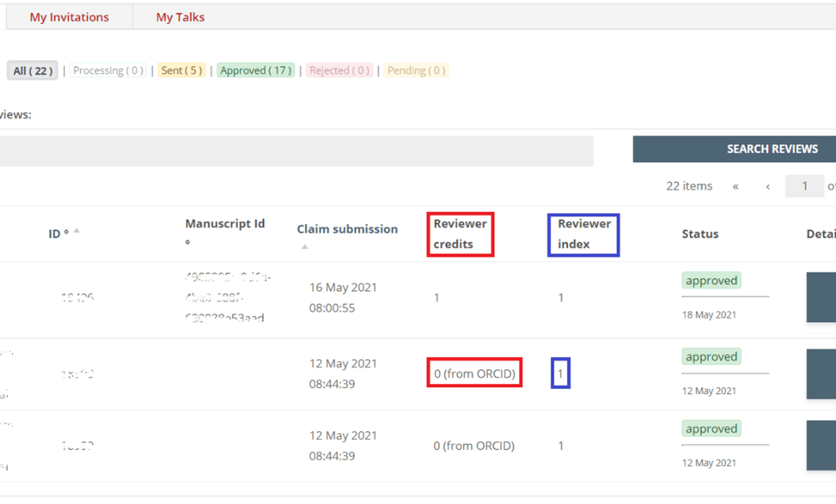836x504 pixels.
Task: Go to first page with double-arrow icon
Action: (x=735, y=187)
